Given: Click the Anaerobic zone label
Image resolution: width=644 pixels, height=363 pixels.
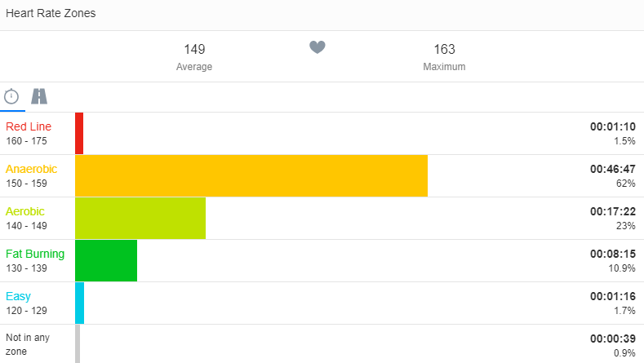Looking at the screenshot, I should tap(32, 169).
